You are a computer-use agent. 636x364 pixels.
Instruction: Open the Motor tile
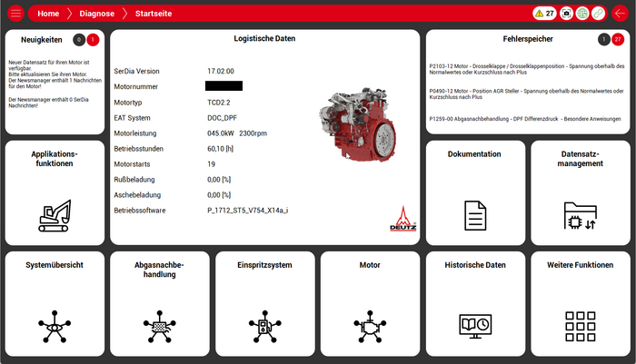[370, 304]
